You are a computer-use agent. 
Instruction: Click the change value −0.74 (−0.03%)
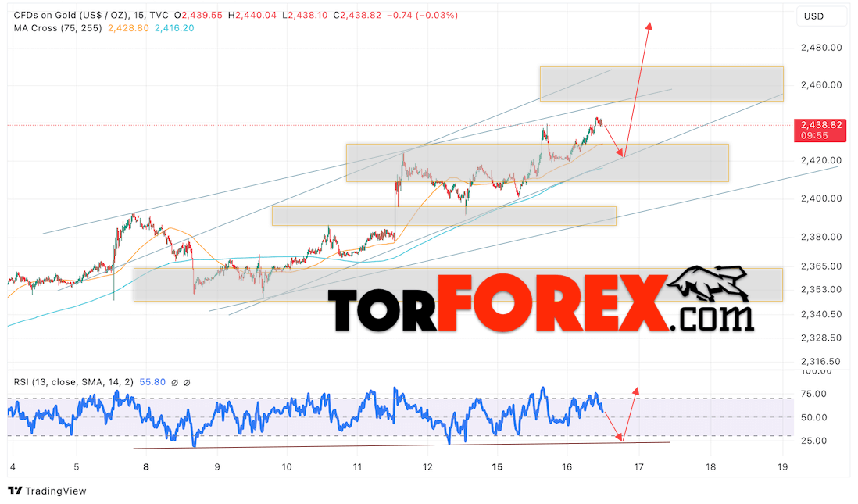423,16
